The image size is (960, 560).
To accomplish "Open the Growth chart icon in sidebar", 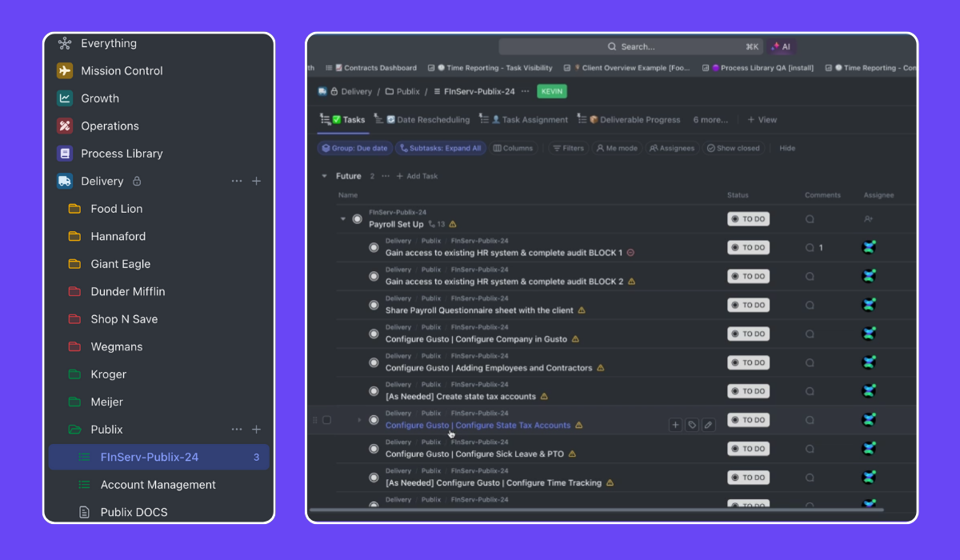I will (65, 98).
